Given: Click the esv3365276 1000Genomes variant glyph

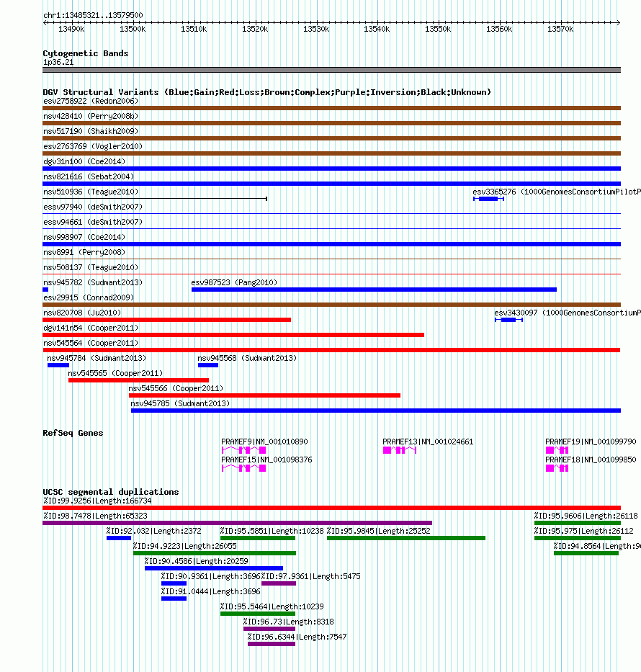Looking at the screenshot, I should [488, 199].
